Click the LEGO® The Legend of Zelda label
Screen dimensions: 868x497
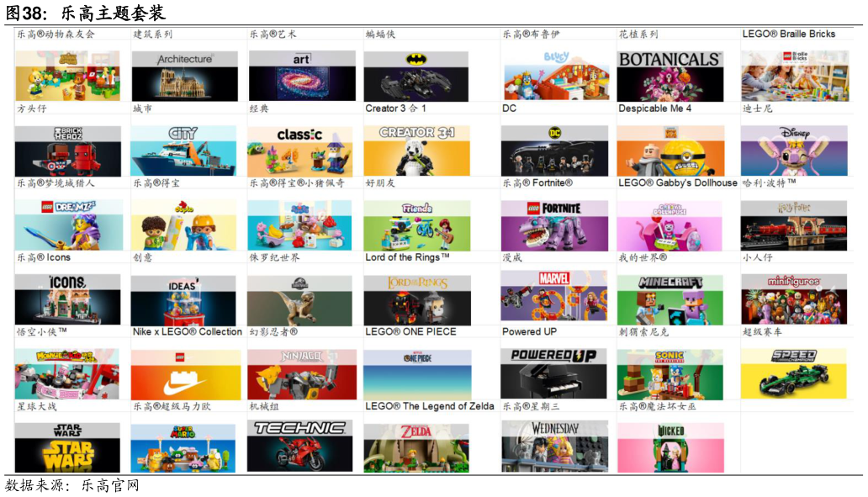pos(429,406)
